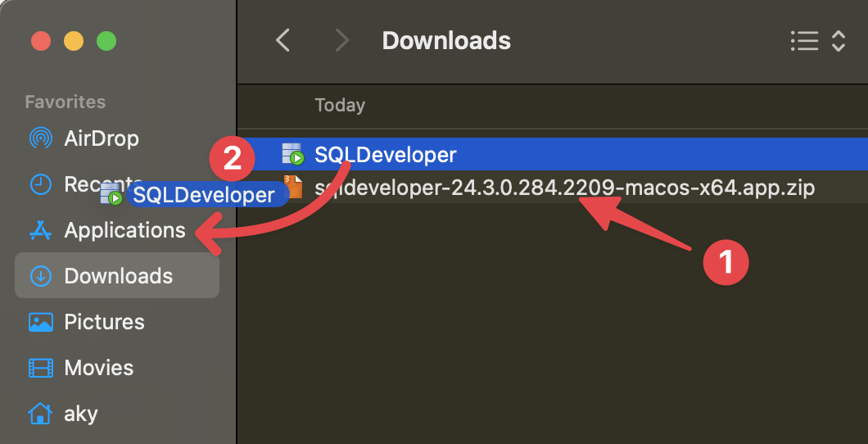Click the SQLDeveloper app icon in file list
This screenshot has height=444, width=868.
pyautogui.click(x=293, y=154)
